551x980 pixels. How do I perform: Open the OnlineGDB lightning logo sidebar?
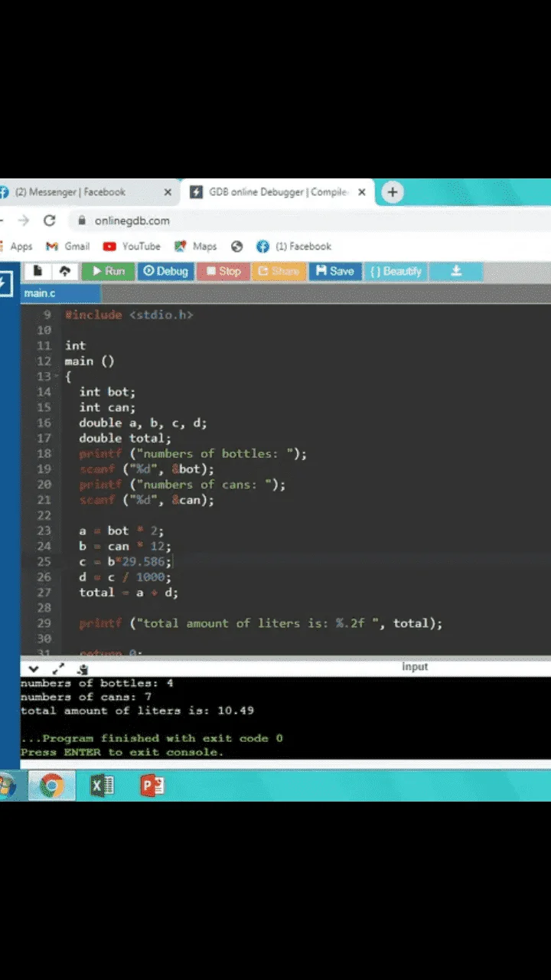(x=4, y=285)
